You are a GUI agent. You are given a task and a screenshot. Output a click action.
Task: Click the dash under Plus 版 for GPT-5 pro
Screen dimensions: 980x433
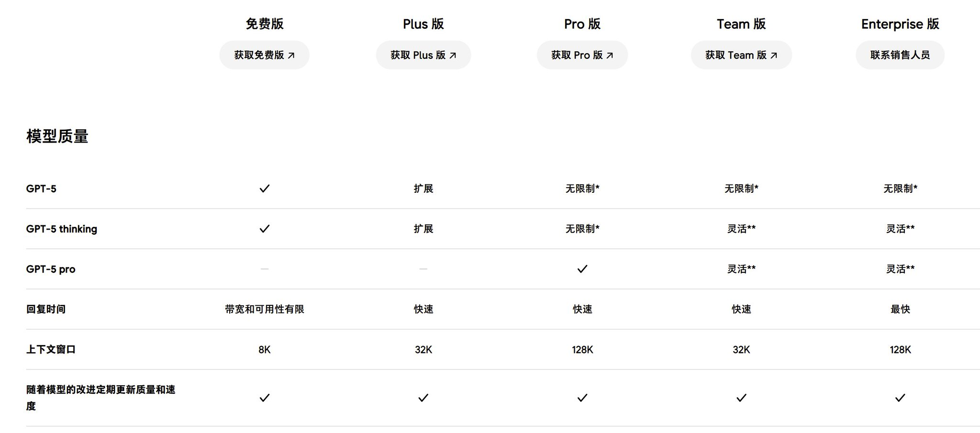pyautogui.click(x=423, y=269)
